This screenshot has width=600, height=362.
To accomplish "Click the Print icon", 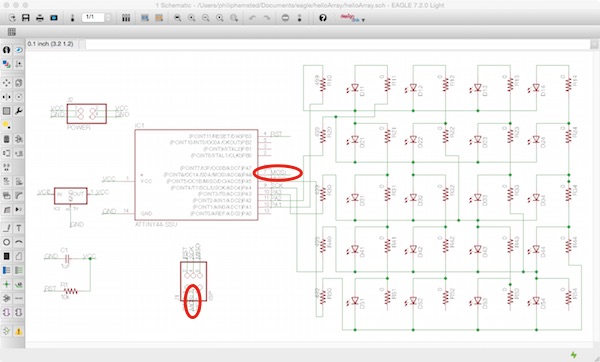I will click(40, 18).
